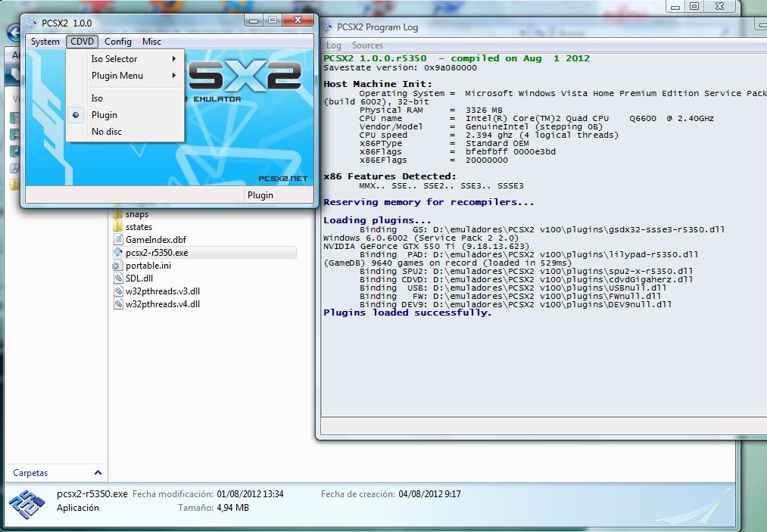Go back with Explorer's blue arrow button
This screenshot has height=532, width=767.
pyautogui.click(x=13, y=33)
